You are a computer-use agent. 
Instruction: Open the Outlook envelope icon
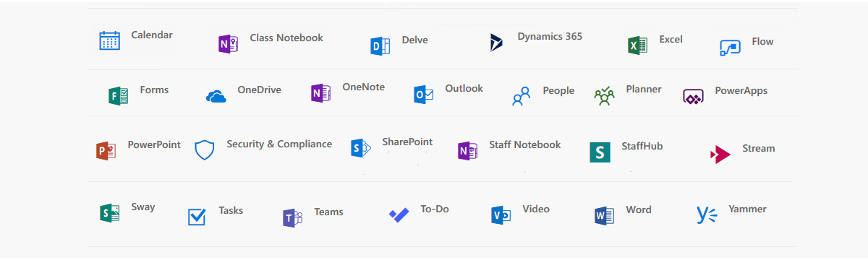(x=424, y=95)
